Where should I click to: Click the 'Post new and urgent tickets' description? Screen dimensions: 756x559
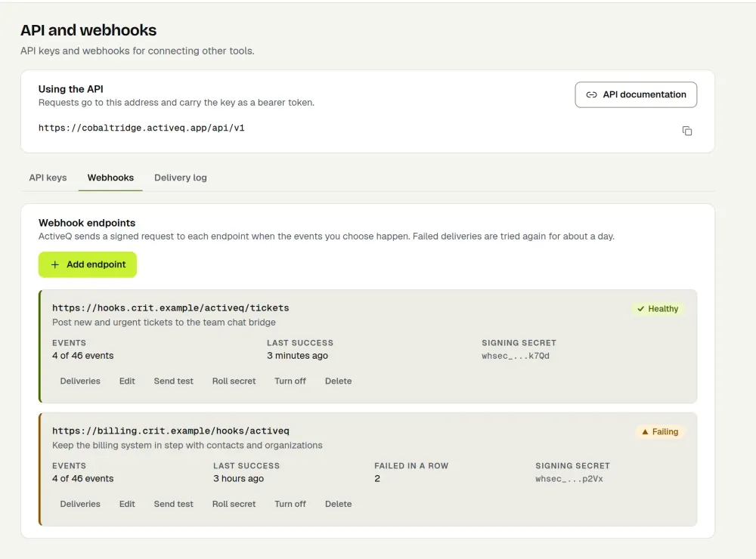click(164, 322)
